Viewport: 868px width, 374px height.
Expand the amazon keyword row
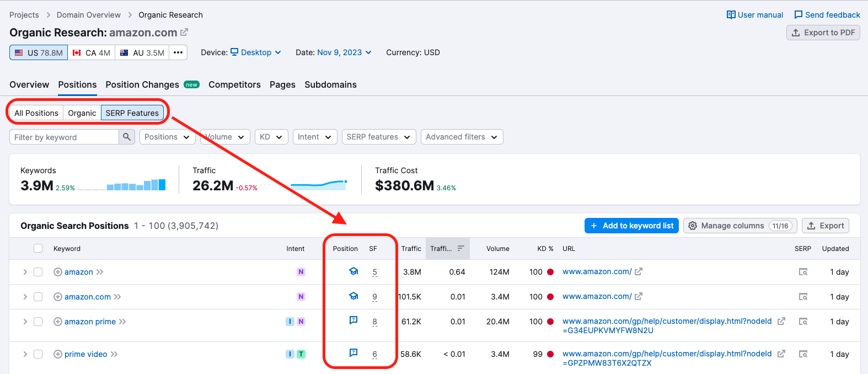tap(25, 272)
